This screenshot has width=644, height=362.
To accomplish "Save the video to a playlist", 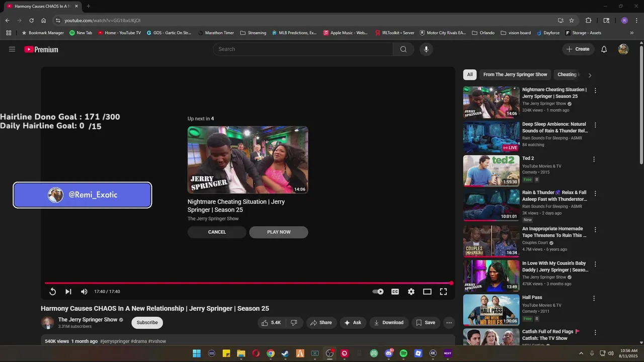I will click(425, 323).
